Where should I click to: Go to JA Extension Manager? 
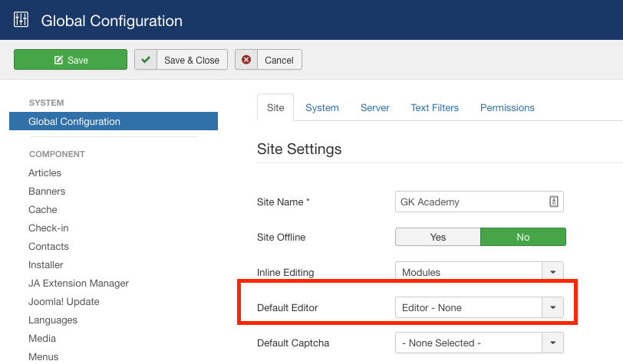click(78, 284)
